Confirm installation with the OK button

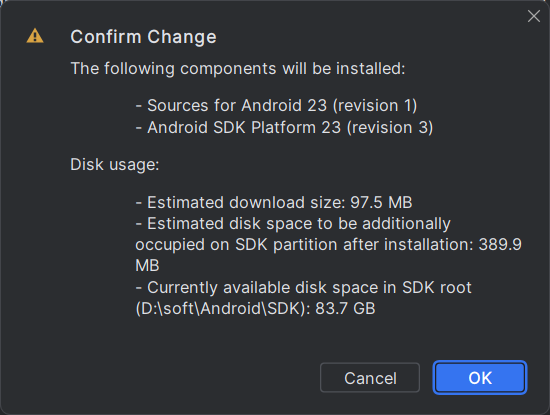point(480,377)
